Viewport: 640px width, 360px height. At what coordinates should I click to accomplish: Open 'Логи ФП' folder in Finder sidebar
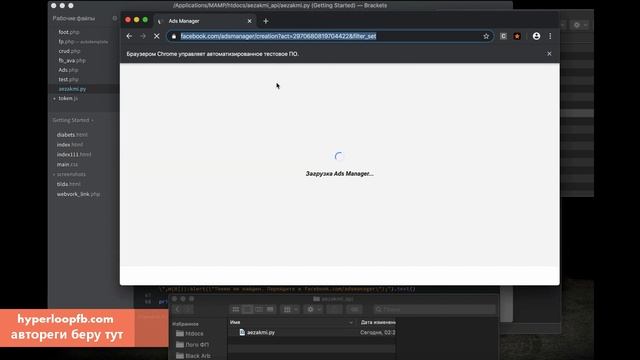pos(192,344)
